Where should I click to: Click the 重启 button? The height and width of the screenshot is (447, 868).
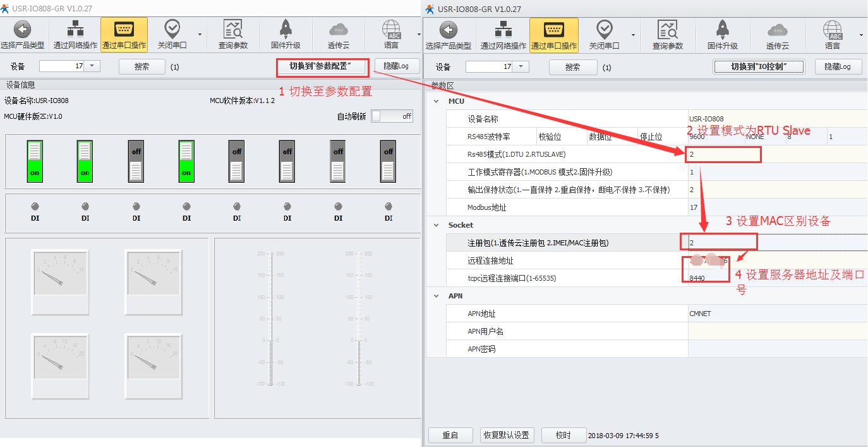pyautogui.click(x=450, y=436)
